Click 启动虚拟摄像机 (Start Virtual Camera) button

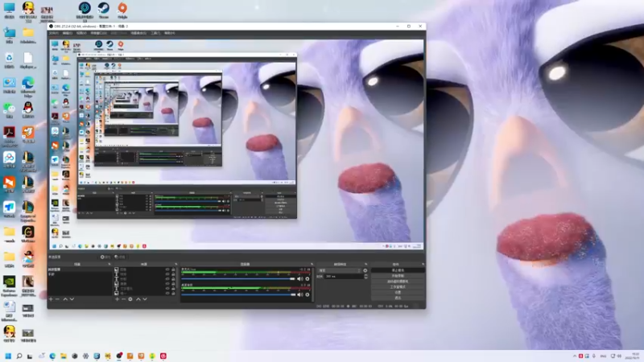[x=398, y=282]
